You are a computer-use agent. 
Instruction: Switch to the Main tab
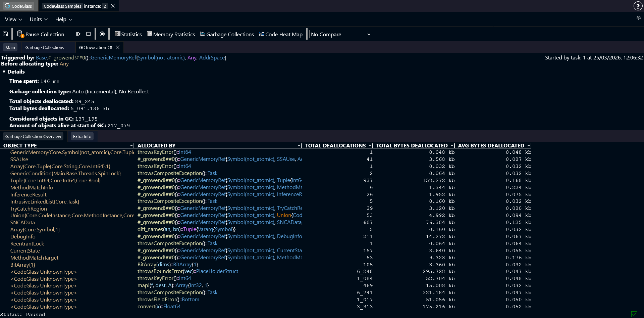pos(10,47)
